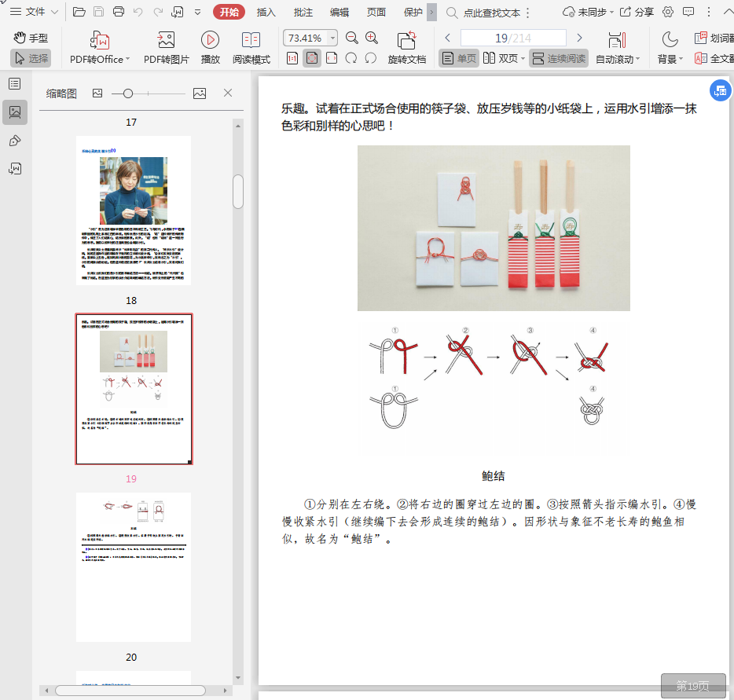
Task: Toggle 连续阅读 continuous reading
Action: pyautogui.click(x=559, y=58)
